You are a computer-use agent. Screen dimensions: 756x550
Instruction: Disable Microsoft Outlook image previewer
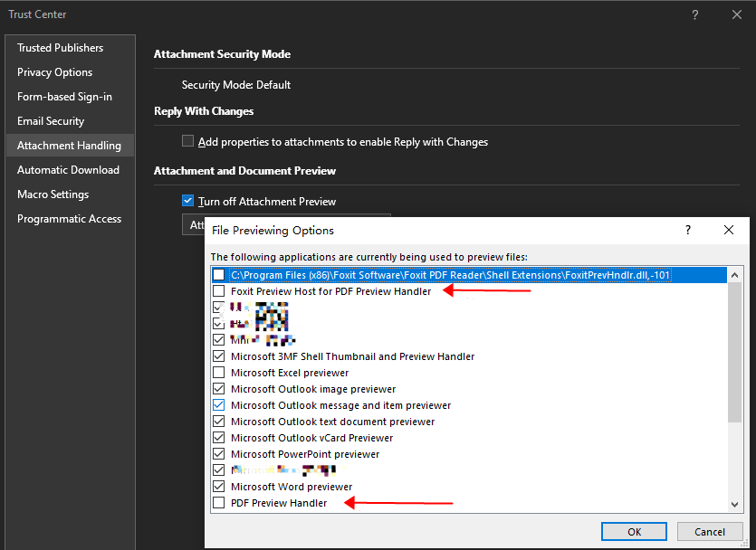point(219,389)
